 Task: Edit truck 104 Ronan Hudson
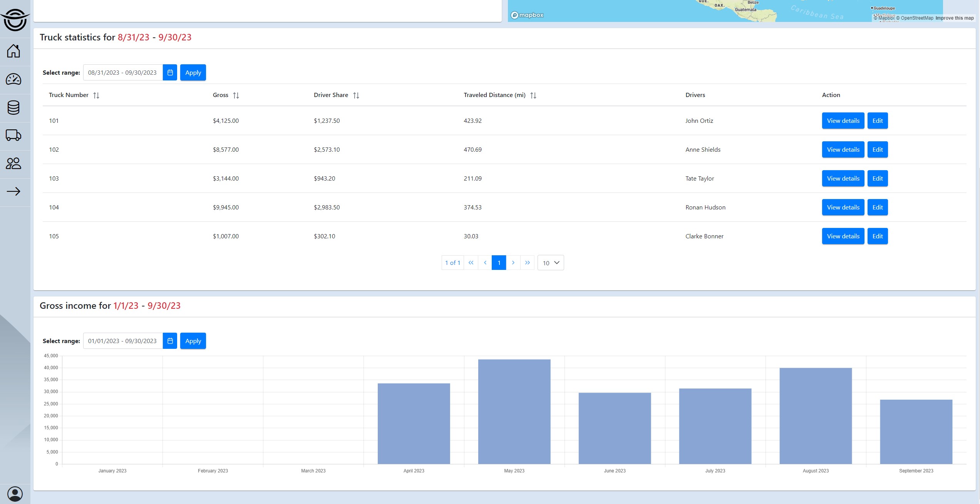point(877,208)
